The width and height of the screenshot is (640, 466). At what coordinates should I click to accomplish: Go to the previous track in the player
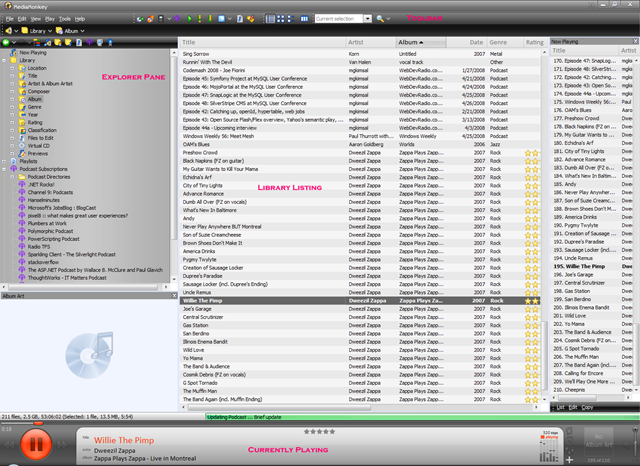[9, 445]
